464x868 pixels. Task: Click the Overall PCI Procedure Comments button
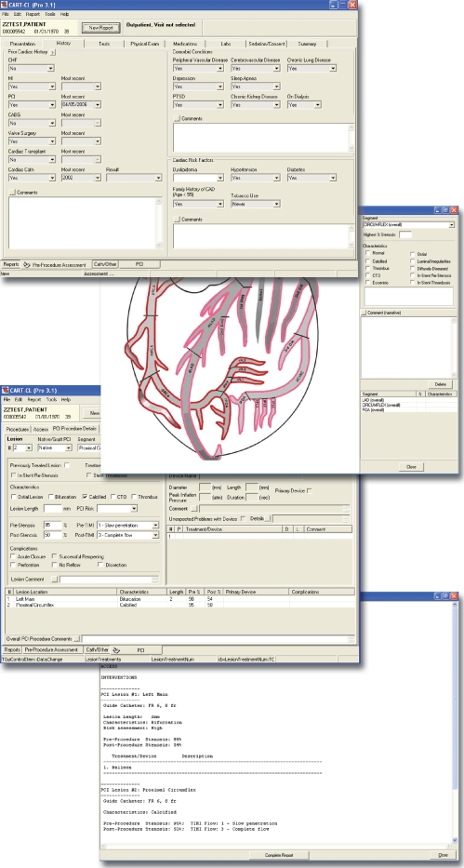tap(77, 638)
